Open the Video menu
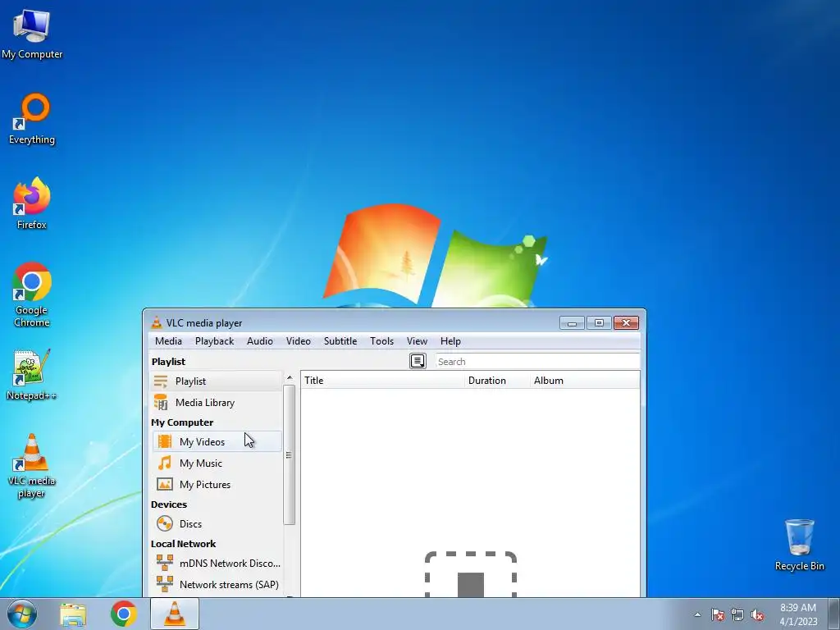The width and height of the screenshot is (840, 630). click(299, 341)
